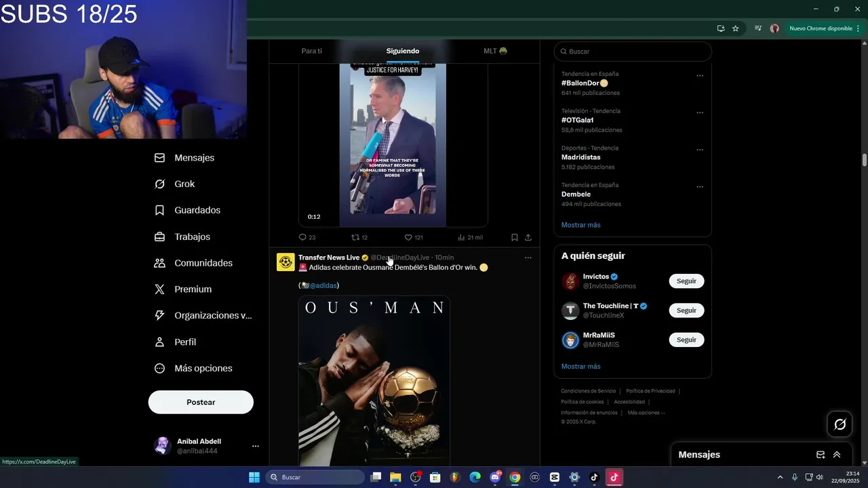Open the Transfer News Live profile name
Viewport: 868px width, 488px height.
pyautogui.click(x=329, y=258)
